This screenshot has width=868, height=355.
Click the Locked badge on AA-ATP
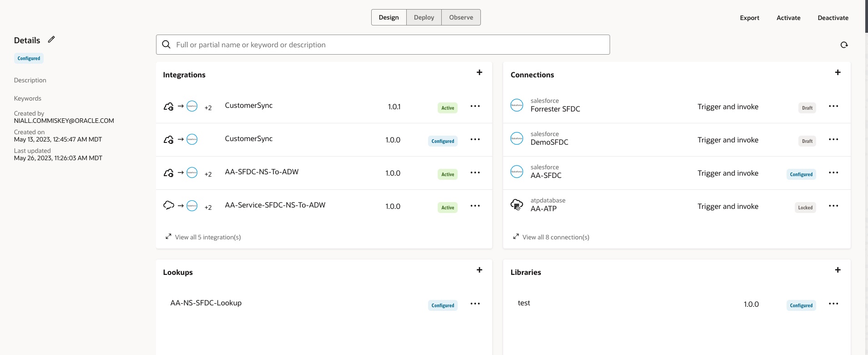tap(805, 208)
